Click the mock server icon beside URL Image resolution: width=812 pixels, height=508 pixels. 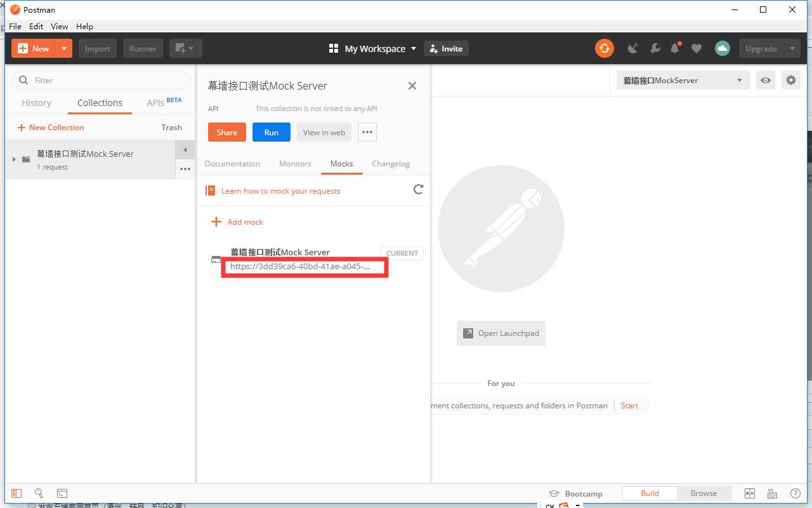[216, 260]
